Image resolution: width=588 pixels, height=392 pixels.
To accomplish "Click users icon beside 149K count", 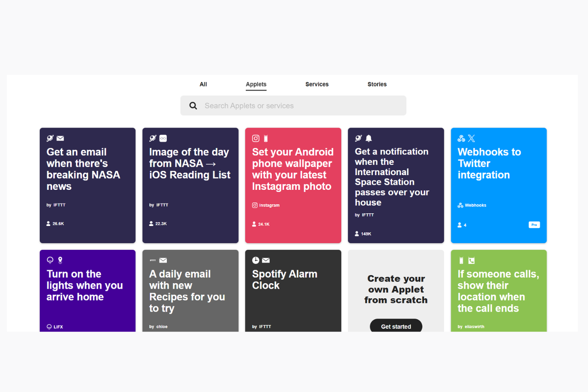I will pos(357,234).
